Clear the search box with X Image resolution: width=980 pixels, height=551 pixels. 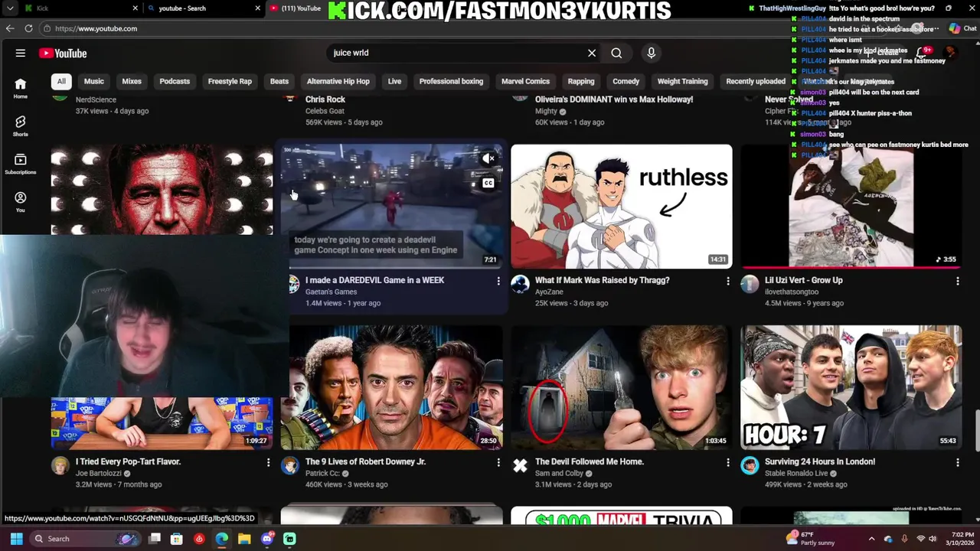(592, 53)
